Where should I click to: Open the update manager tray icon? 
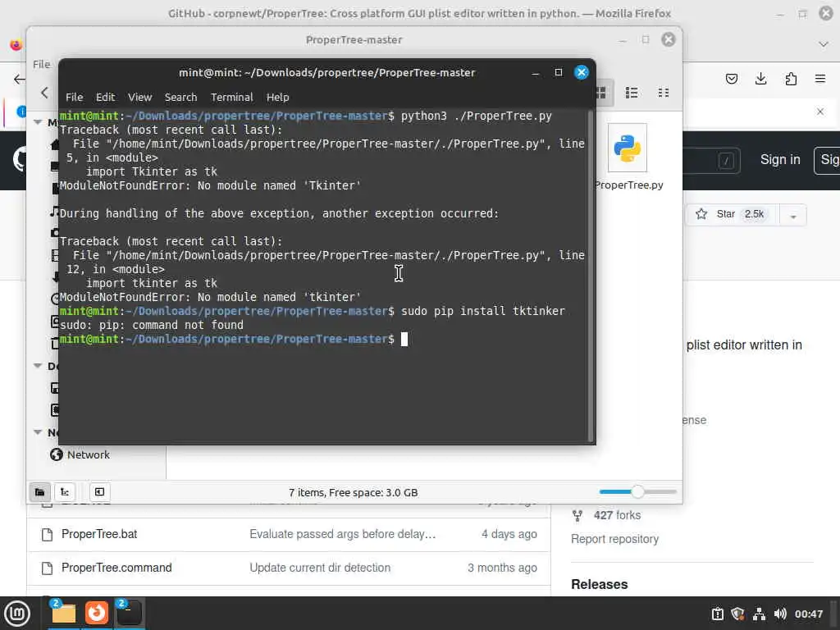point(717,614)
